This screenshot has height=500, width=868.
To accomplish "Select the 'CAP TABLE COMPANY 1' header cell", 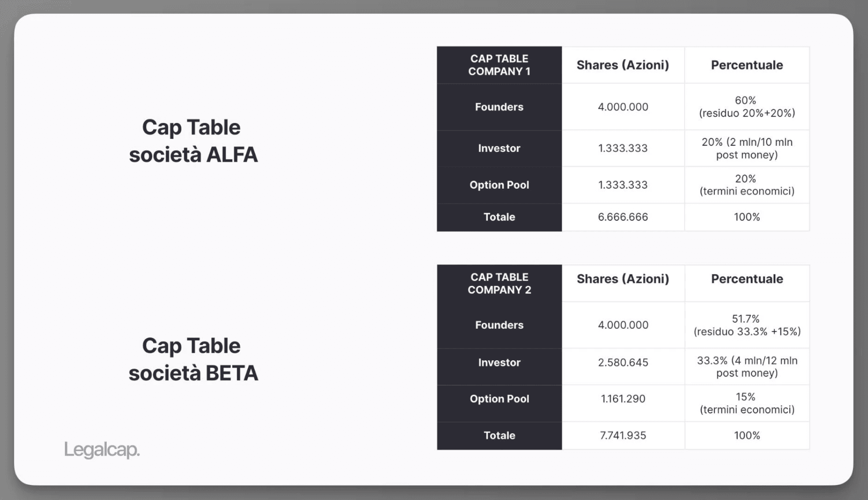I will tap(499, 65).
